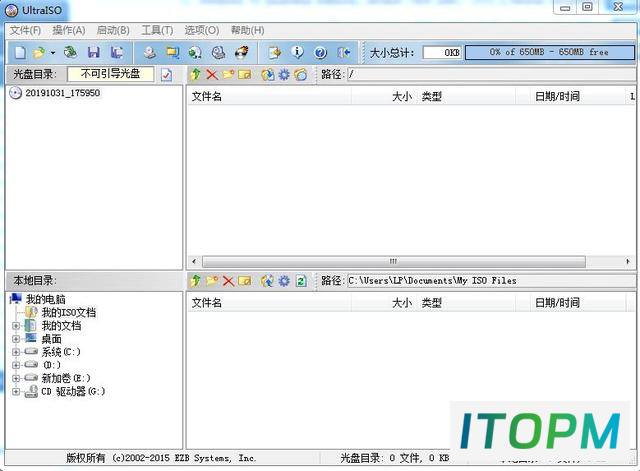Click the gear icon in local pane toolbar
The height and width of the screenshot is (471, 640).
[x=284, y=281]
